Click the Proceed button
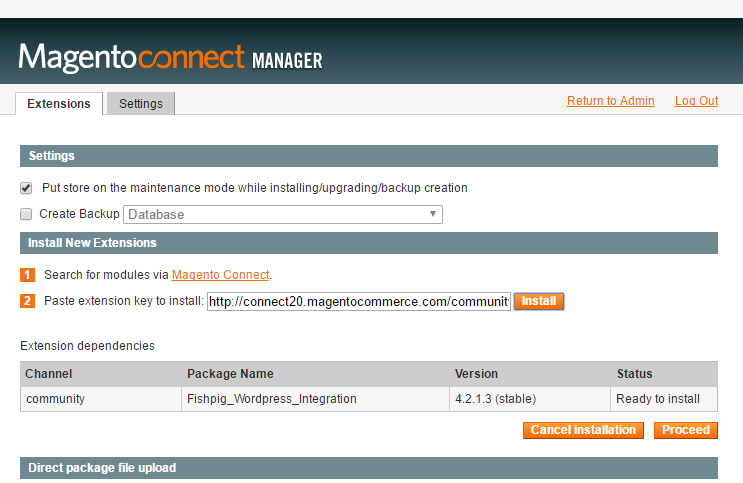Image resolution: width=743 pixels, height=483 pixels. pyautogui.click(x=686, y=430)
